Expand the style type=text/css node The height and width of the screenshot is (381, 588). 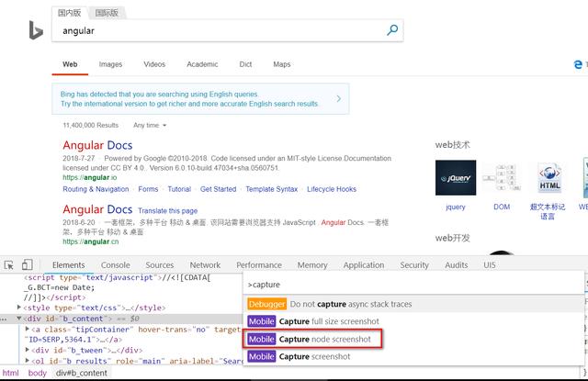tap(19, 308)
